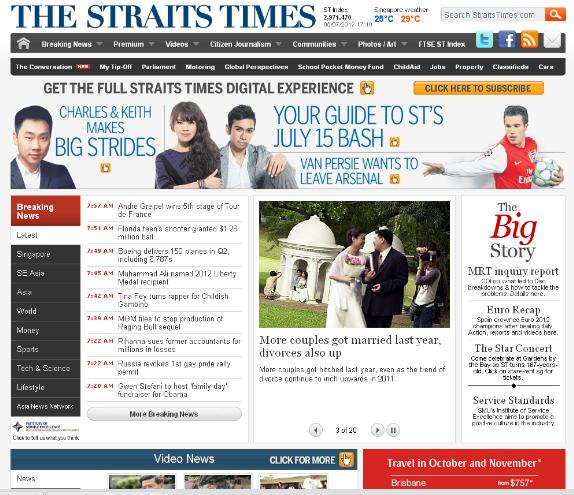The image size is (574, 495).
Task: Open Service Standards story
Action: coord(513,400)
